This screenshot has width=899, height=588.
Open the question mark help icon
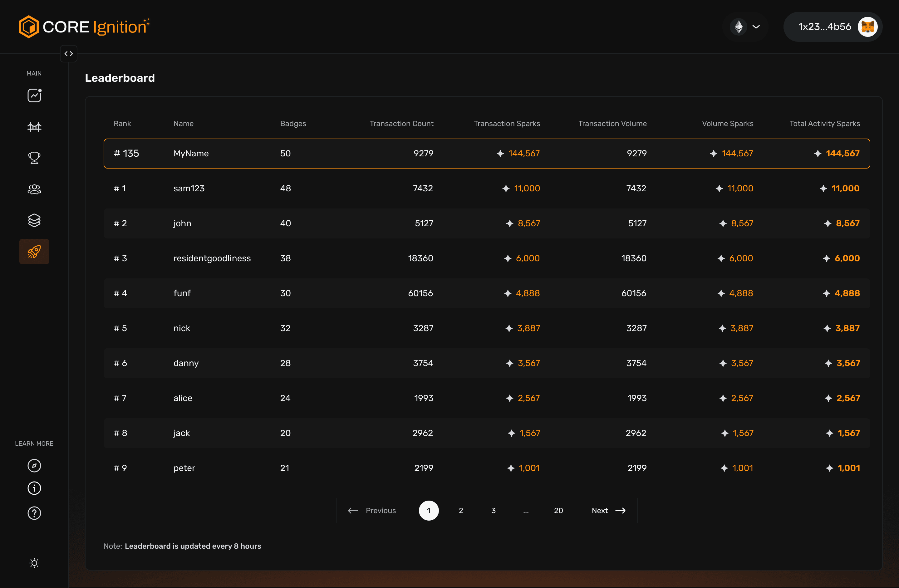(x=34, y=513)
